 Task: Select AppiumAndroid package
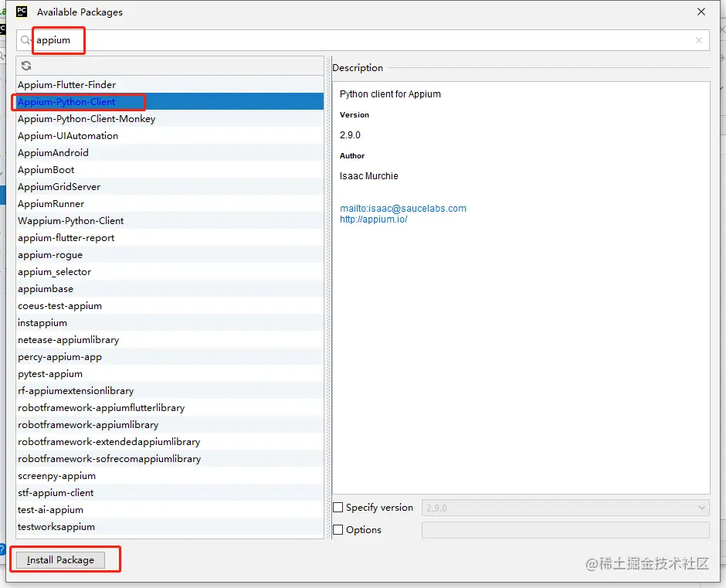pyautogui.click(x=170, y=152)
